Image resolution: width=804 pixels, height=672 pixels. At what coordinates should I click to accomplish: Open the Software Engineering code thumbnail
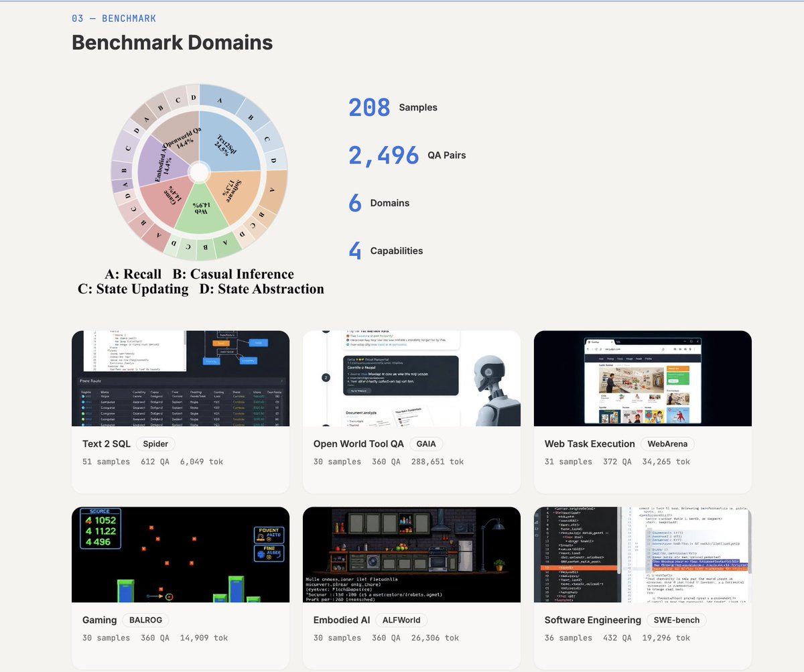click(643, 554)
